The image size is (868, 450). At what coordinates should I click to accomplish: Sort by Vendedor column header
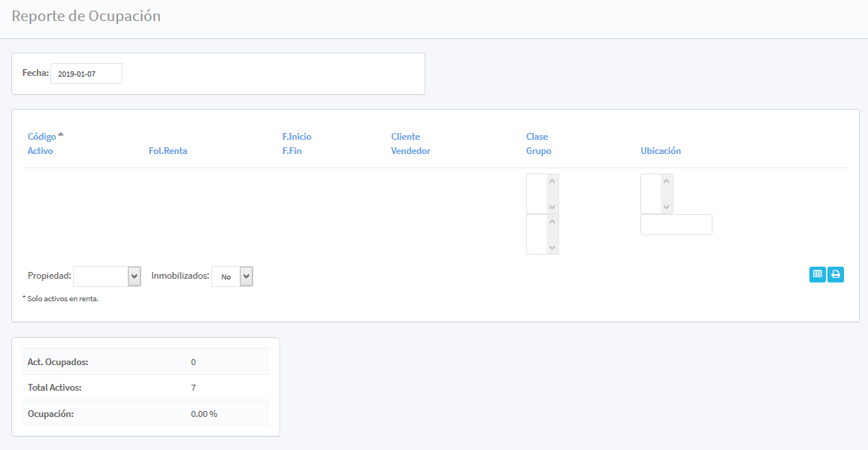[410, 151]
